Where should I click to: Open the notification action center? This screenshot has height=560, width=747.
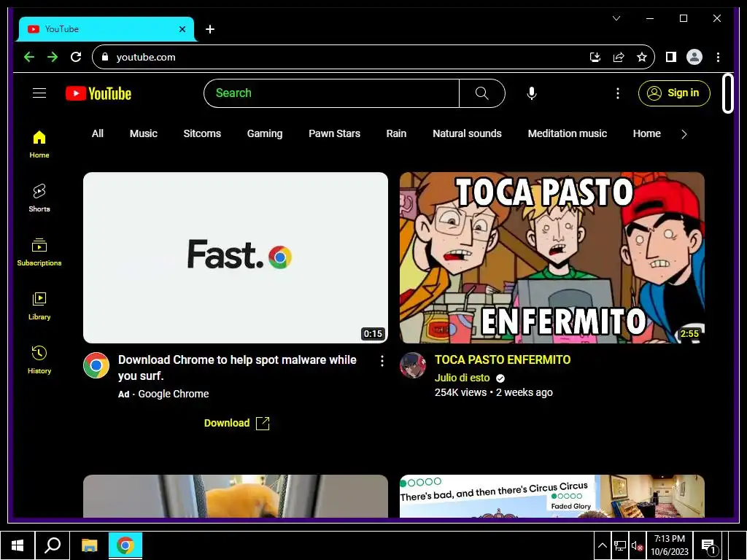click(709, 545)
